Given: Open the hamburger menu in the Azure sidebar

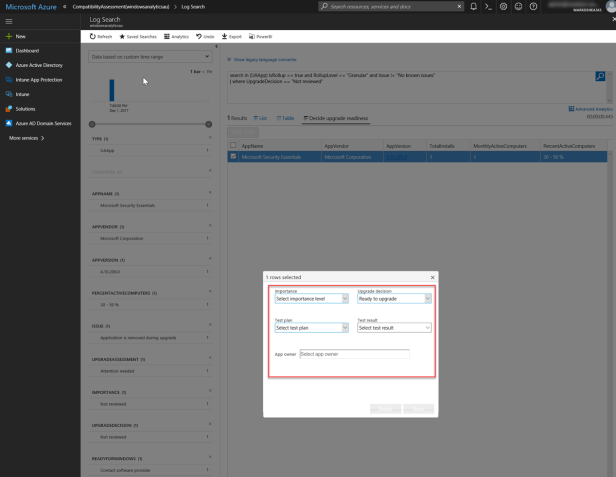Looking at the screenshot, I should 8,21.
